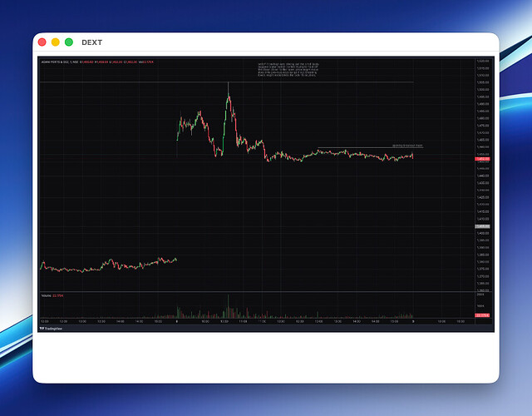Viewport: 532px width, 416px height.
Task: Click the tallest volume bar
Action: [x=228, y=305]
